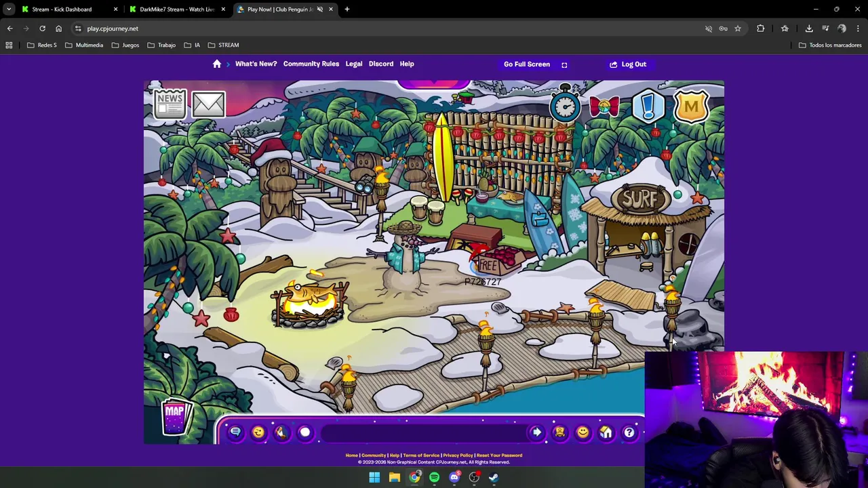Open the footer Privacy Policy link

tap(458, 455)
